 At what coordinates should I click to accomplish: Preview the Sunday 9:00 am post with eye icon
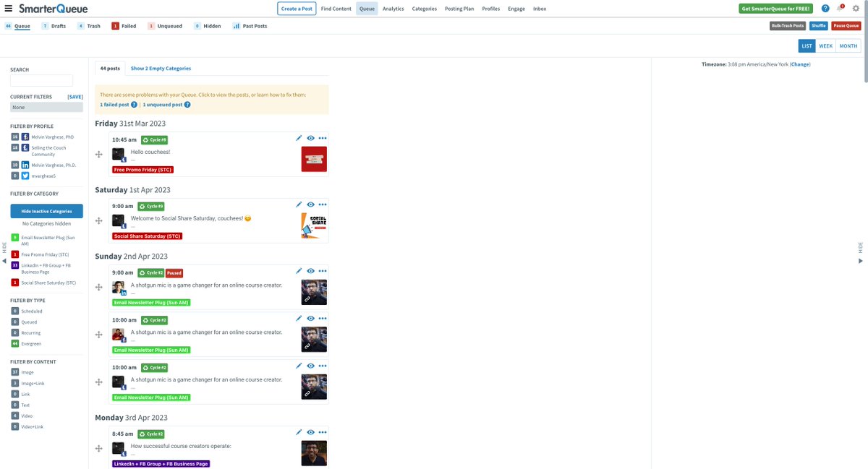pyautogui.click(x=311, y=270)
